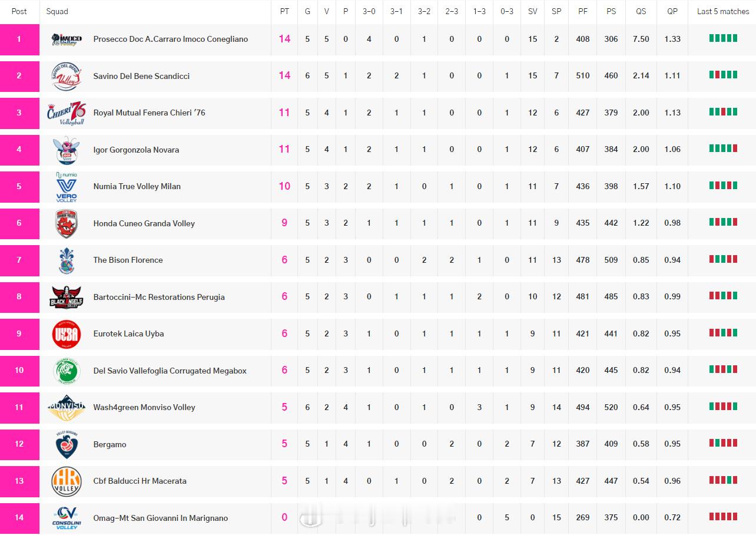Select the 3-1 column header

pyautogui.click(x=397, y=11)
